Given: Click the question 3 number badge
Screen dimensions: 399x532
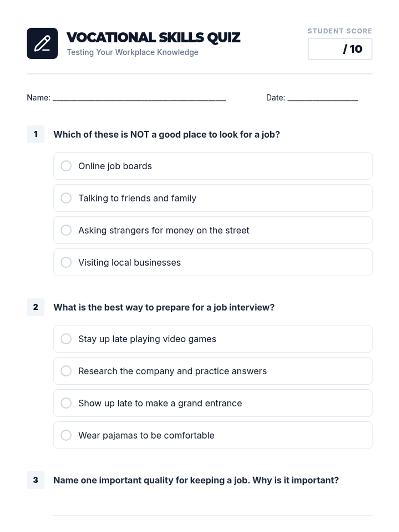Looking at the screenshot, I should 36,480.
